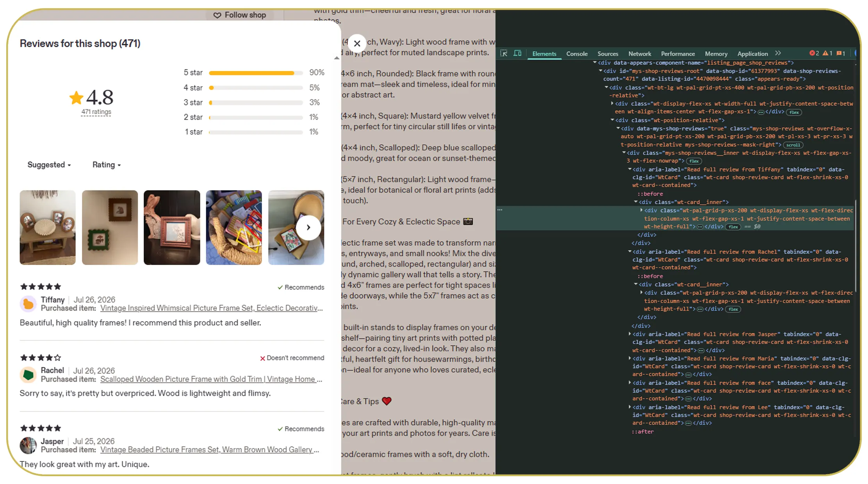
Task: Switch to the Performance tab
Action: [x=677, y=54]
